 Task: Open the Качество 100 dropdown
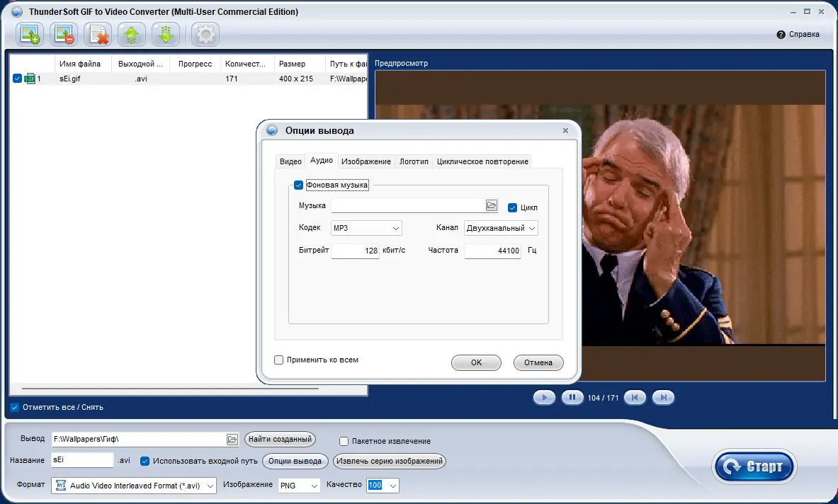pyautogui.click(x=383, y=486)
